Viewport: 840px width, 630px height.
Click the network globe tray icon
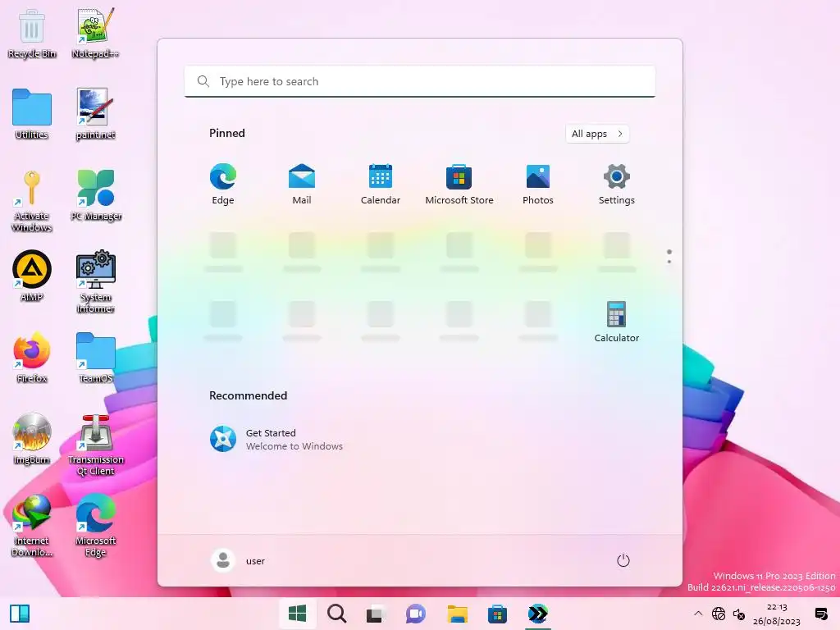coord(719,614)
